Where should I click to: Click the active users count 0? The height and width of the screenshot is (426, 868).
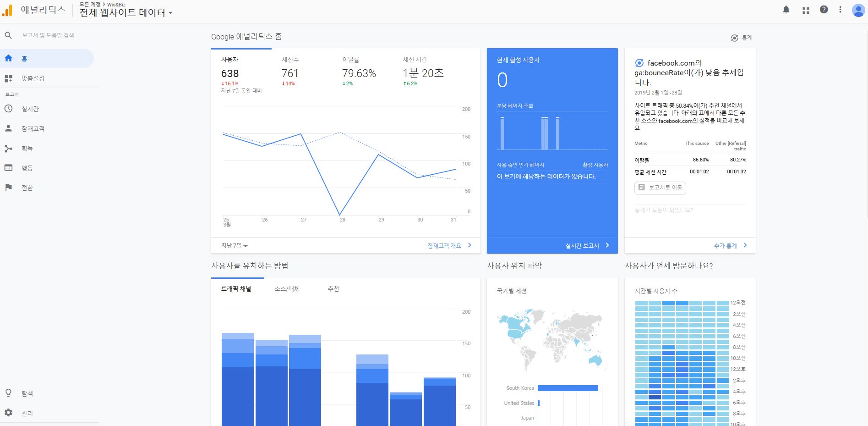[502, 80]
